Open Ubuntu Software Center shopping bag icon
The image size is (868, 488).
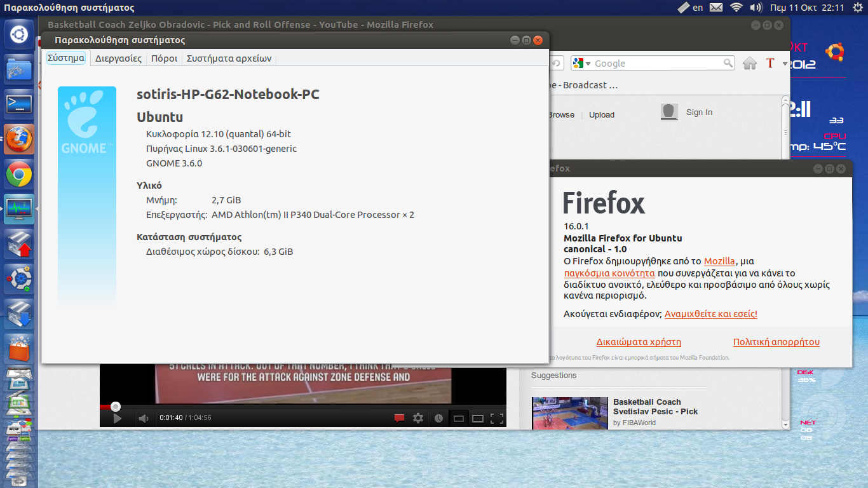19,349
